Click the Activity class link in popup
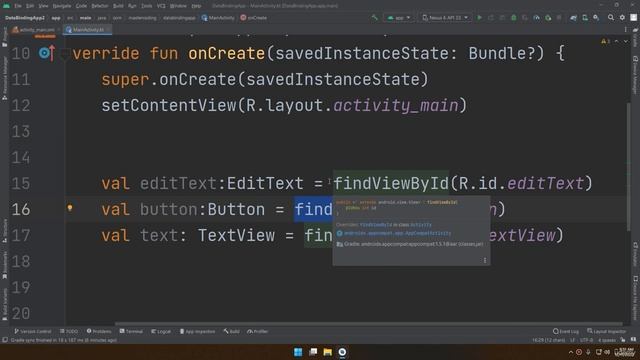The image size is (640, 360). coord(421,225)
